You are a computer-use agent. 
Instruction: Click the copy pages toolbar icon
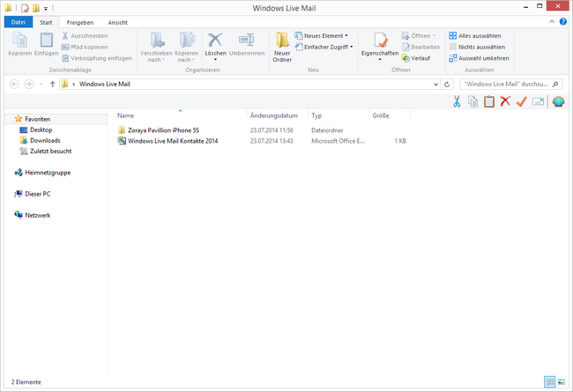[x=473, y=101]
